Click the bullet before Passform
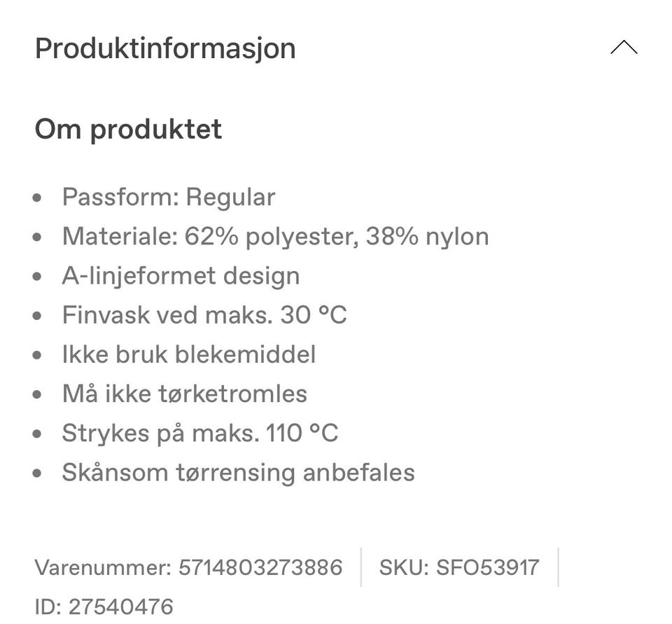The height and width of the screenshot is (624, 672). (x=38, y=198)
